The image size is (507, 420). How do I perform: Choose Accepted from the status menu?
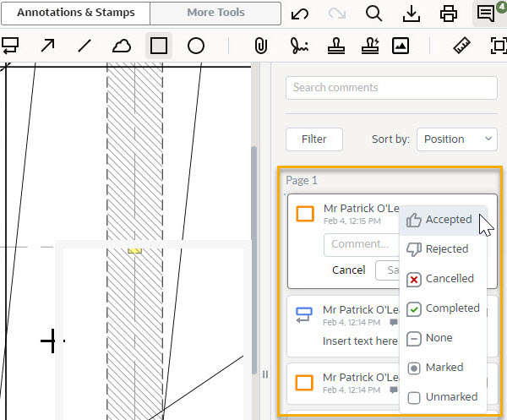point(444,220)
